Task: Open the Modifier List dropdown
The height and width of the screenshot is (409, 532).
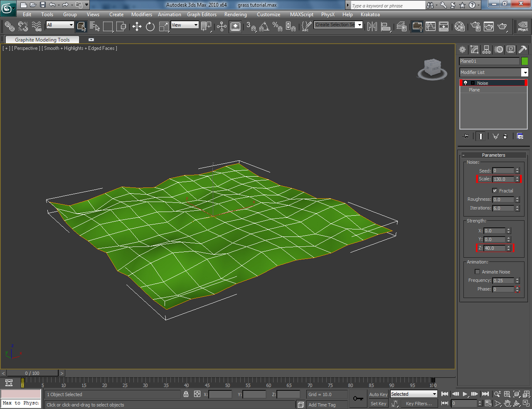Action: [x=493, y=72]
